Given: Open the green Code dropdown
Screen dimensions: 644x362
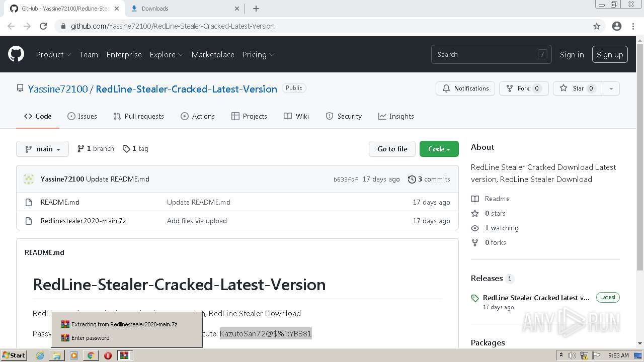Looking at the screenshot, I should tap(439, 149).
